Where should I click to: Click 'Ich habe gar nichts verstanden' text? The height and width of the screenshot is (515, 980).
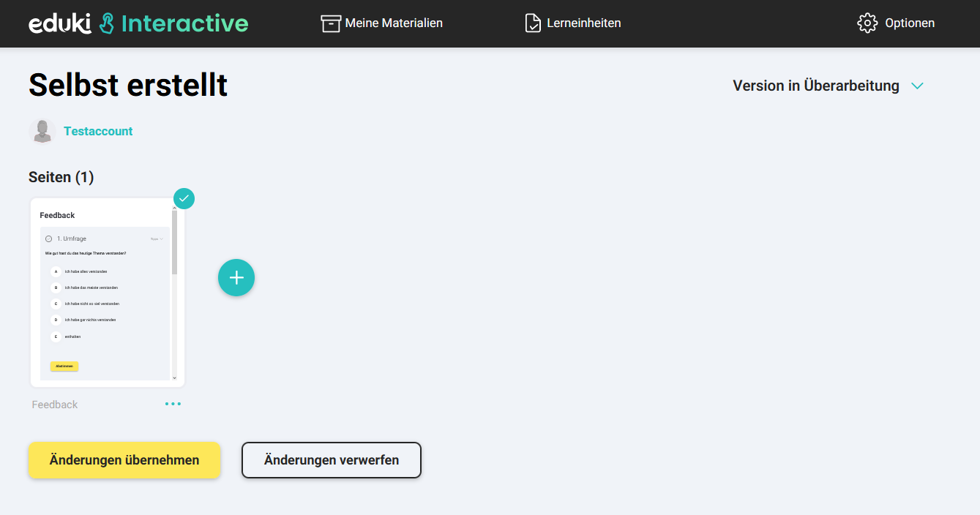coord(91,320)
